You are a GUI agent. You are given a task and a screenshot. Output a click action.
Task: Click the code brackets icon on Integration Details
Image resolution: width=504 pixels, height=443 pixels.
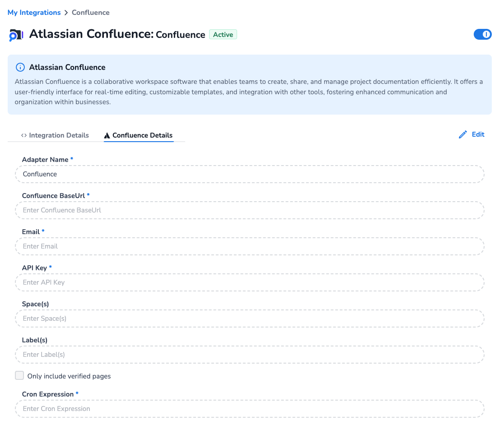[x=24, y=135]
